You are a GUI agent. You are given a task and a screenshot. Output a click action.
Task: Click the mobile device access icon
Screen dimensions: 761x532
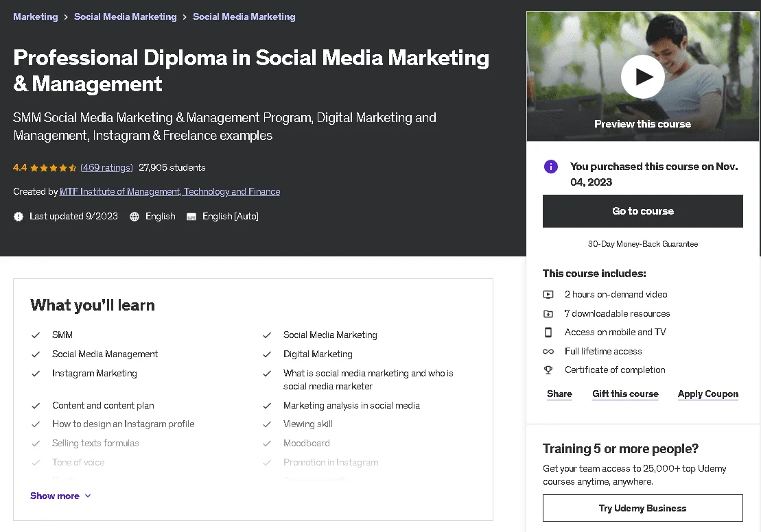548,332
